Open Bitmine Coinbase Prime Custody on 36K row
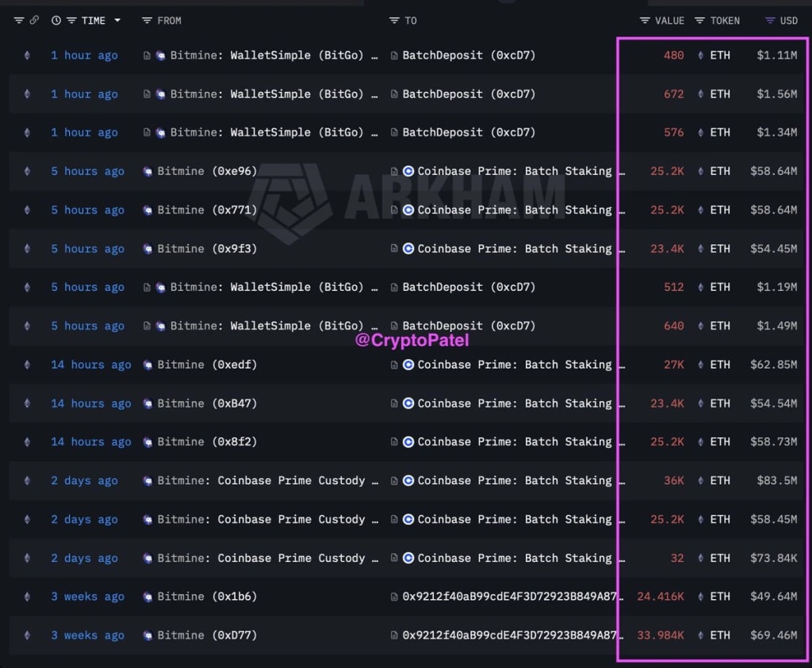 (268, 481)
